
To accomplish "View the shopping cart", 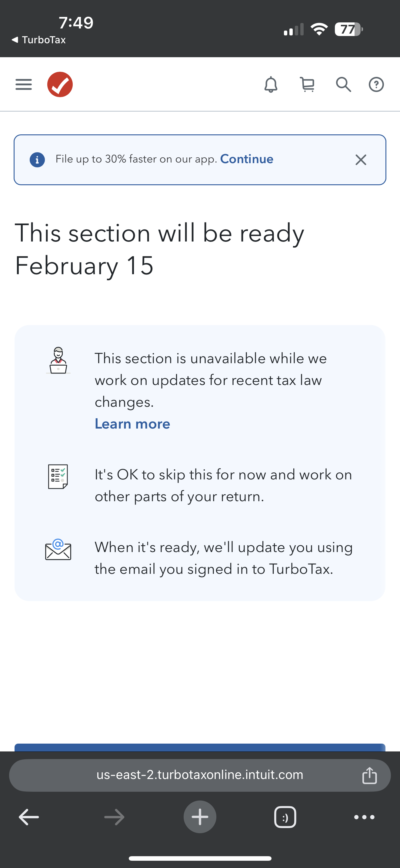I will pos(307,84).
